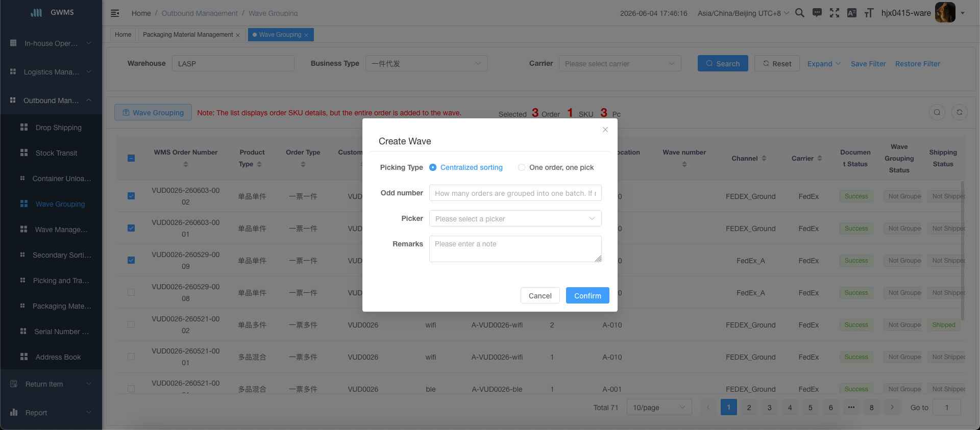Click the Reset button
980x430 pixels.
tap(777, 63)
